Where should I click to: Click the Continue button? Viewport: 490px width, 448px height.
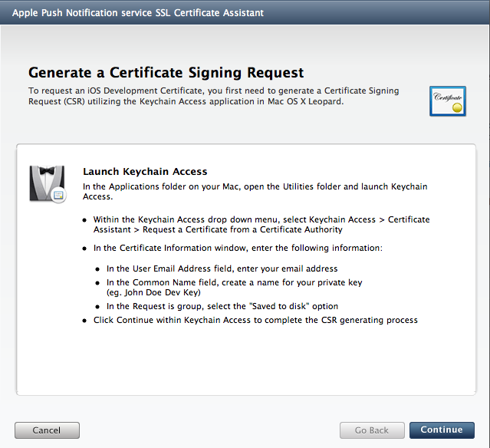[x=442, y=430]
